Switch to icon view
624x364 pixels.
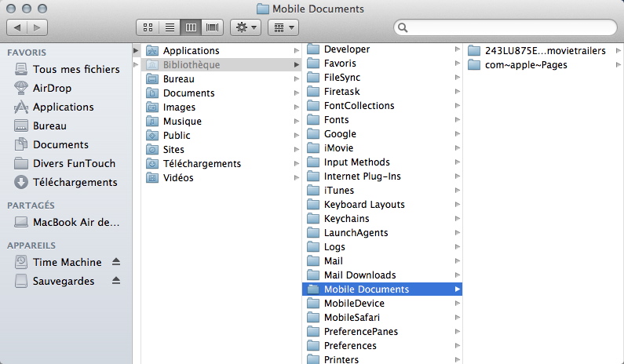click(x=148, y=27)
